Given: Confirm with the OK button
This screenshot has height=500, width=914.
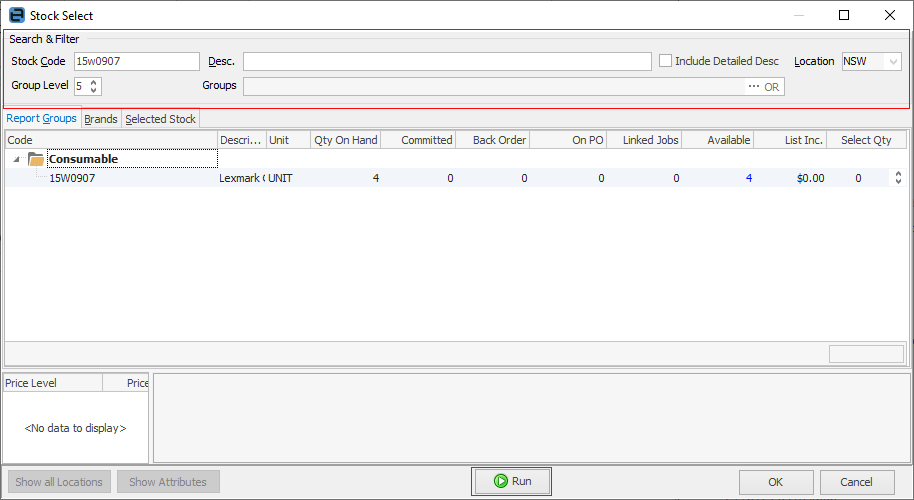Looking at the screenshot, I should (775, 482).
